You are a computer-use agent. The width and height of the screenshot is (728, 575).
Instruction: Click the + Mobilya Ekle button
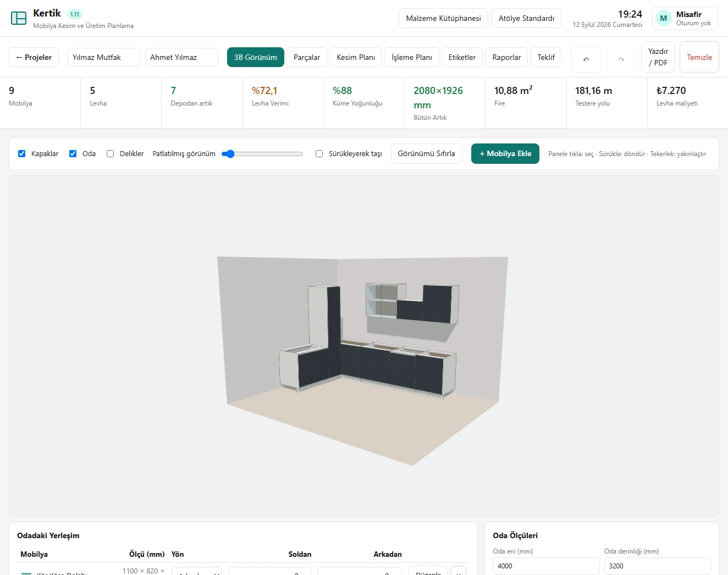point(505,154)
